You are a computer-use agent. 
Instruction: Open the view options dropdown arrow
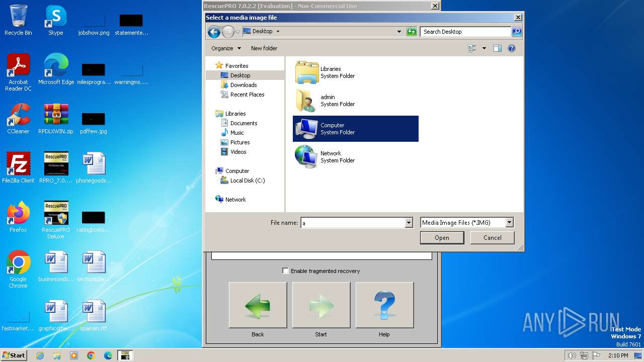coord(484,48)
